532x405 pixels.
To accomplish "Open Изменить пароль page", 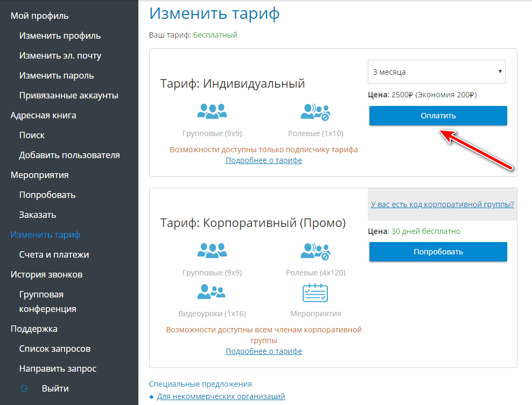I will point(57,76).
